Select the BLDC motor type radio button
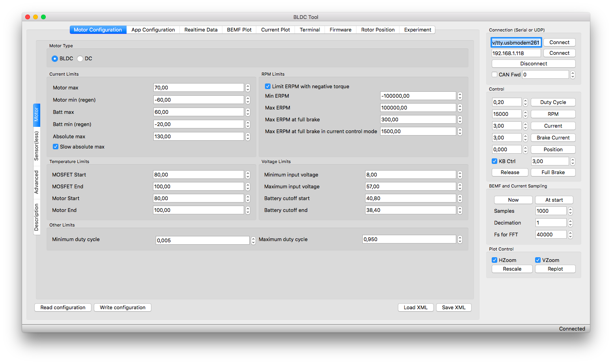Viewport: 612px width, 364px height. tap(55, 59)
